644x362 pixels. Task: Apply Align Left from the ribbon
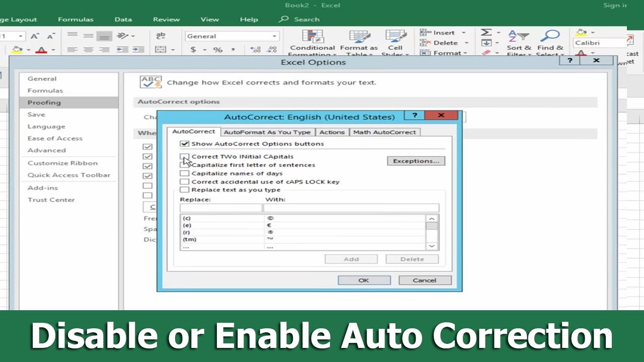tap(72, 50)
